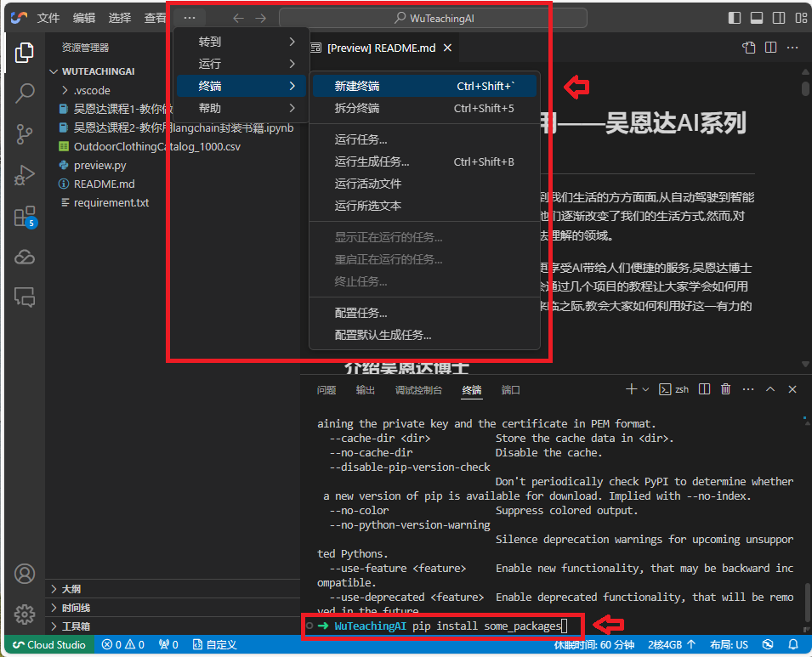
Task: Choose 配置默认生成任务... menu entry
Action: (424, 336)
